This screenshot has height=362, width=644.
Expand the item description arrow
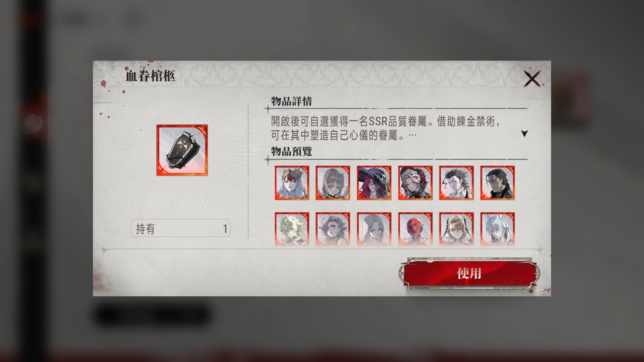coord(524,133)
